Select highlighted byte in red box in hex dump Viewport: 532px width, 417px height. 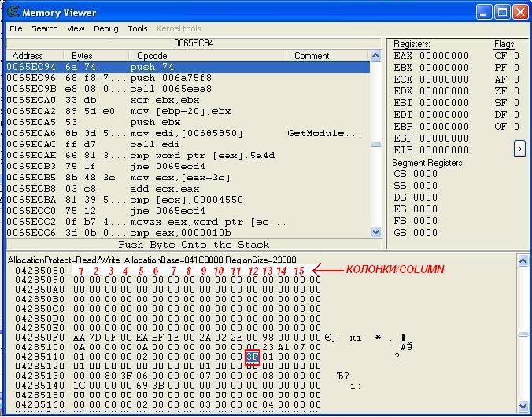click(252, 356)
